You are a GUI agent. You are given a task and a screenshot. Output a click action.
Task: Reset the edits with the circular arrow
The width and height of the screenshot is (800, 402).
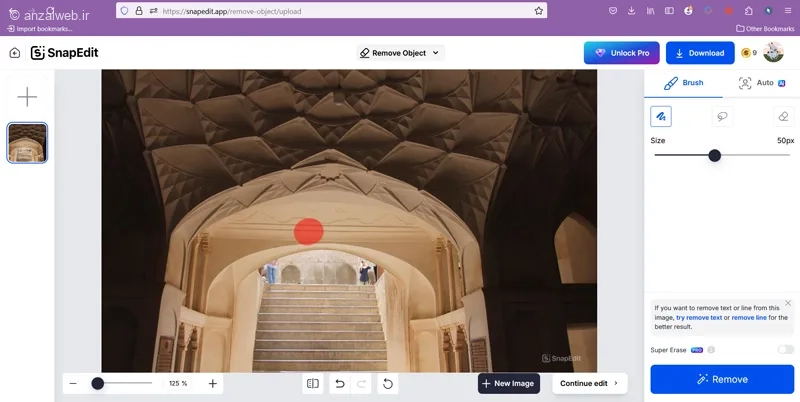pyautogui.click(x=388, y=383)
